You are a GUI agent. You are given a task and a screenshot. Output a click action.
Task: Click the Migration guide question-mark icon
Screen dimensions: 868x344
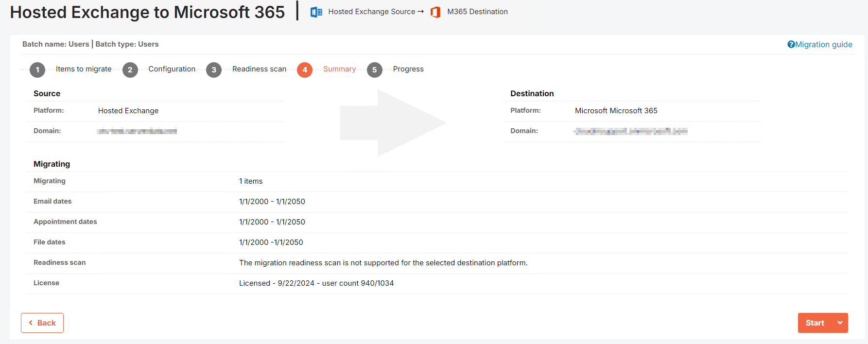(791, 44)
